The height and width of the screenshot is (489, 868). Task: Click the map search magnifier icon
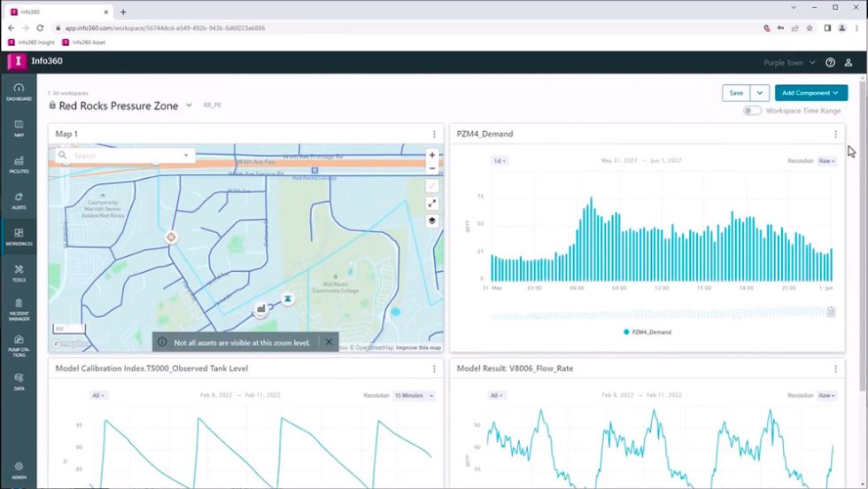[x=63, y=155]
